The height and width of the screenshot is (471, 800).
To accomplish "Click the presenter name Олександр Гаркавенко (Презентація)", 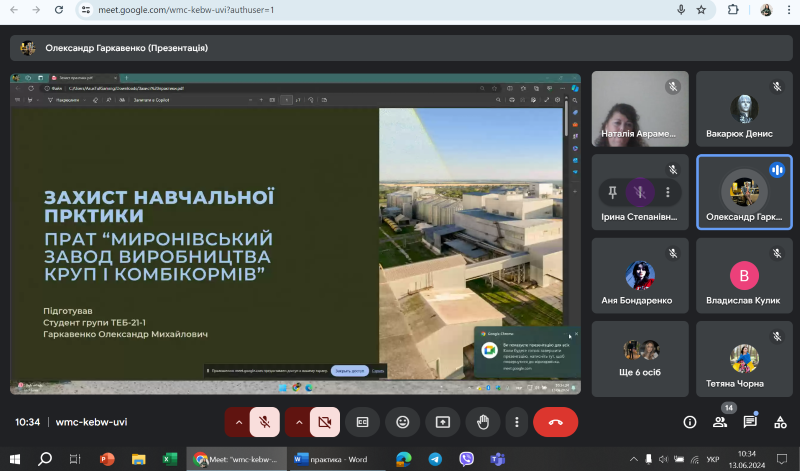I will [x=127, y=48].
